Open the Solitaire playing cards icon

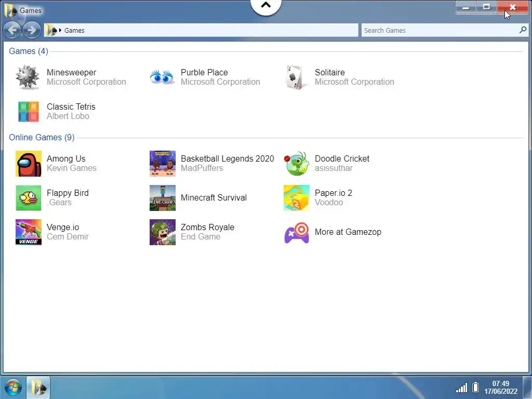(x=296, y=77)
